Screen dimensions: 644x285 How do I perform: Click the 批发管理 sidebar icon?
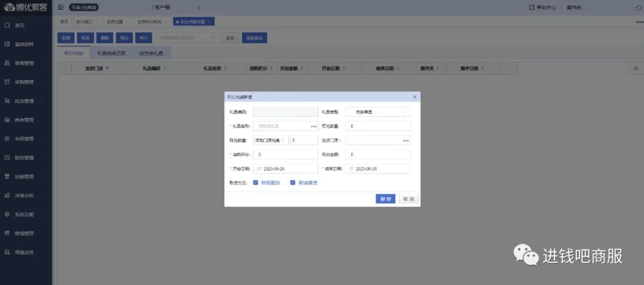pyautogui.click(x=7, y=101)
